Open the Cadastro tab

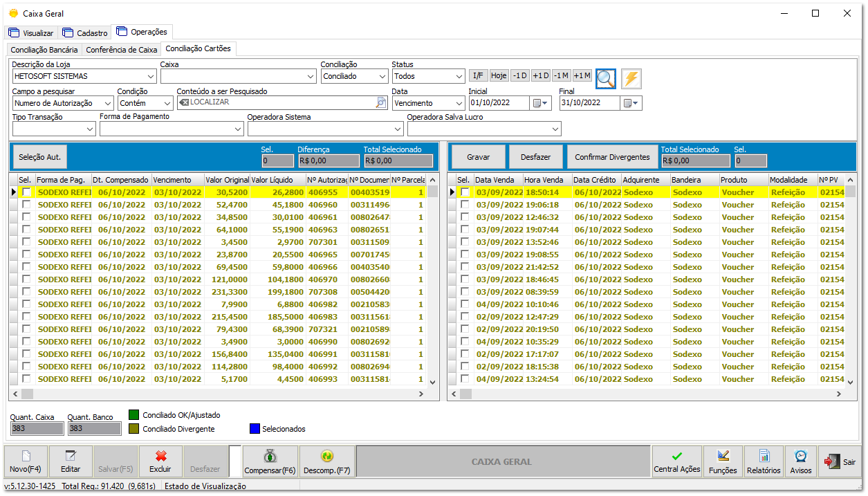pyautogui.click(x=85, y=33)
